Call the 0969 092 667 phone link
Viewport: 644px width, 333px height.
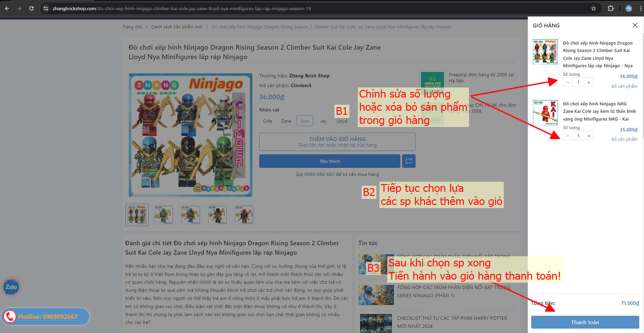tap(319, 174)
